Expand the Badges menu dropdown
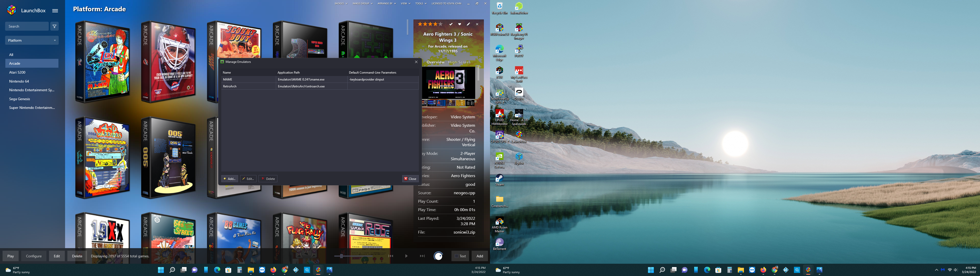The image size is (980, 276). (x=341, y=3)
